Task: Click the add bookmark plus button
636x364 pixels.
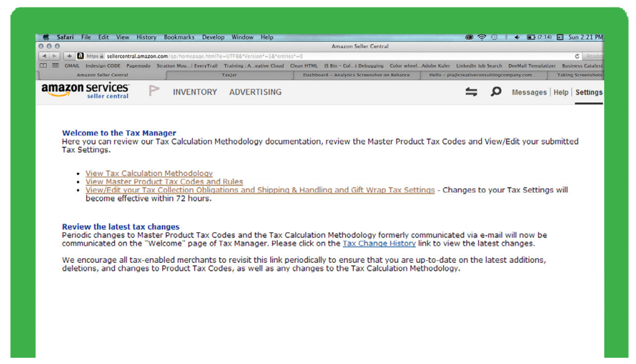Action: tap(69, 56)
